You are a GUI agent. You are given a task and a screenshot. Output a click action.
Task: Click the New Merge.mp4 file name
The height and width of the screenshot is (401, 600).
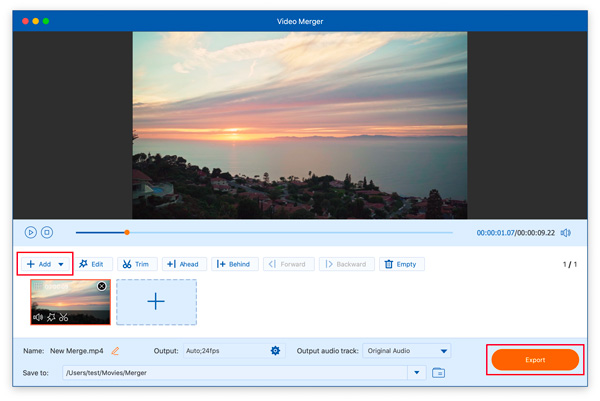coord(77,351)
